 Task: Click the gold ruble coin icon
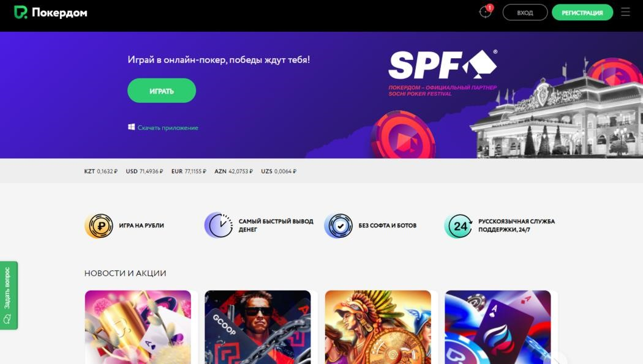coord(99,226)
